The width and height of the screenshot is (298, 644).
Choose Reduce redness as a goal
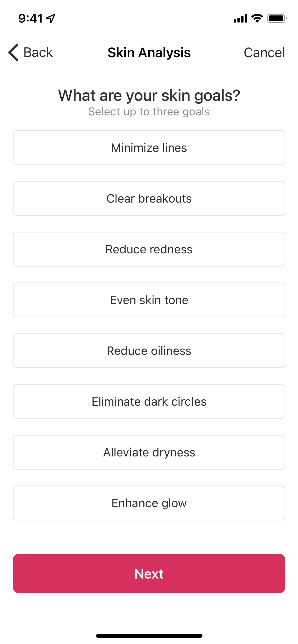149,249
